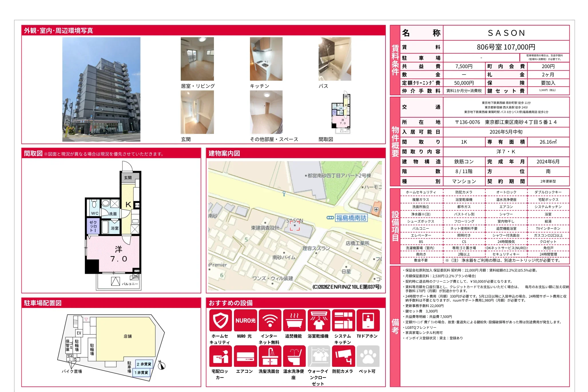Click the 防犯カメラ security camera icon
This screenshot has width=588, height=392.
[x=343, y=356]
